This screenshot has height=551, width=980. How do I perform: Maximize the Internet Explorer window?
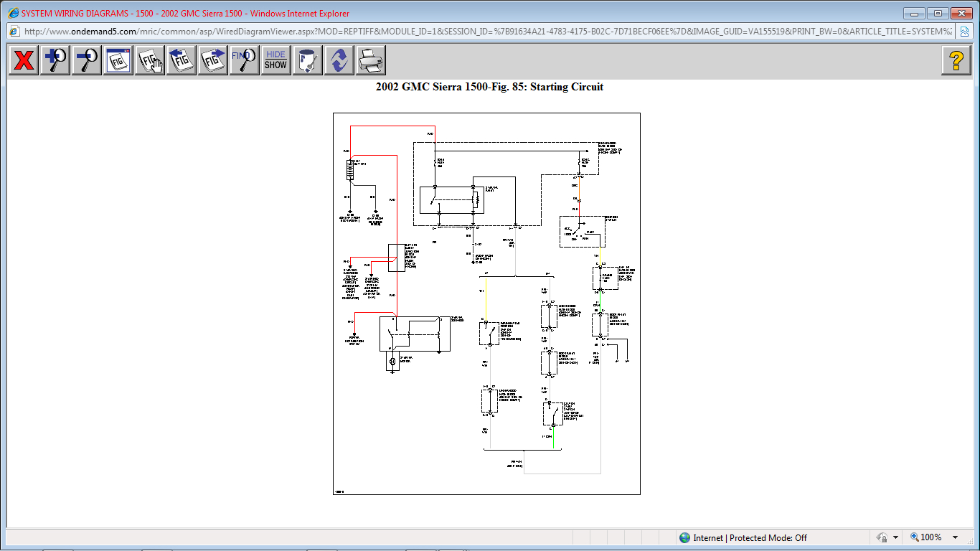(x=937, y=13)
